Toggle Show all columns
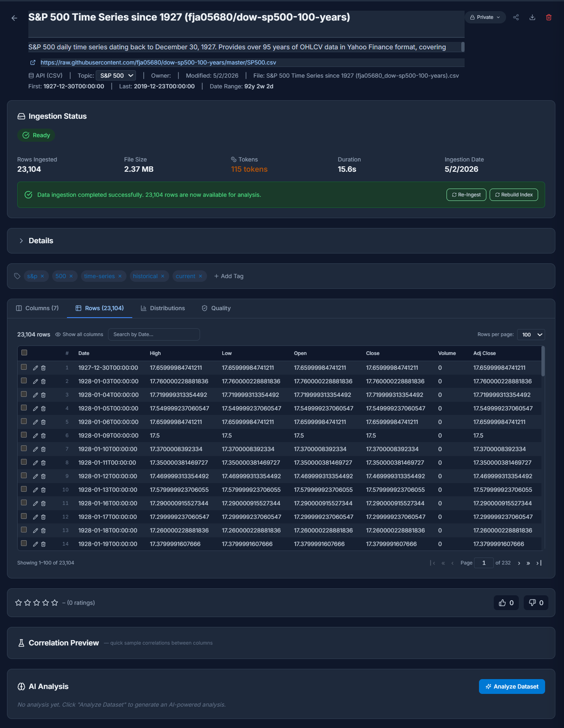 point(79,334)
